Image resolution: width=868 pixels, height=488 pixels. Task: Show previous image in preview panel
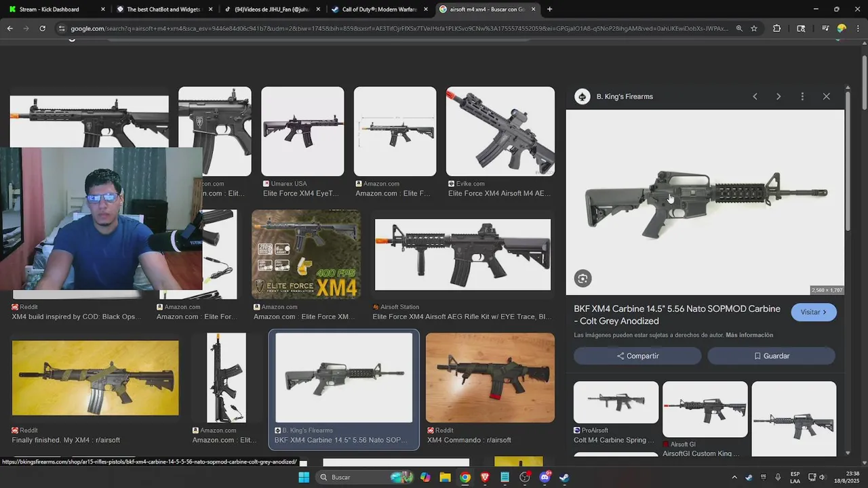click(x=755, y=96)
